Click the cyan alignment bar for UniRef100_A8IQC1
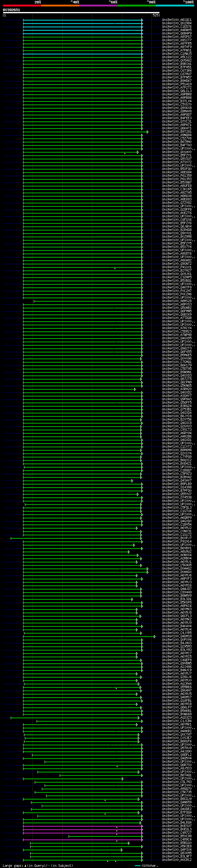The height and width of the screenshot is (868, 197). coord(83,20)
